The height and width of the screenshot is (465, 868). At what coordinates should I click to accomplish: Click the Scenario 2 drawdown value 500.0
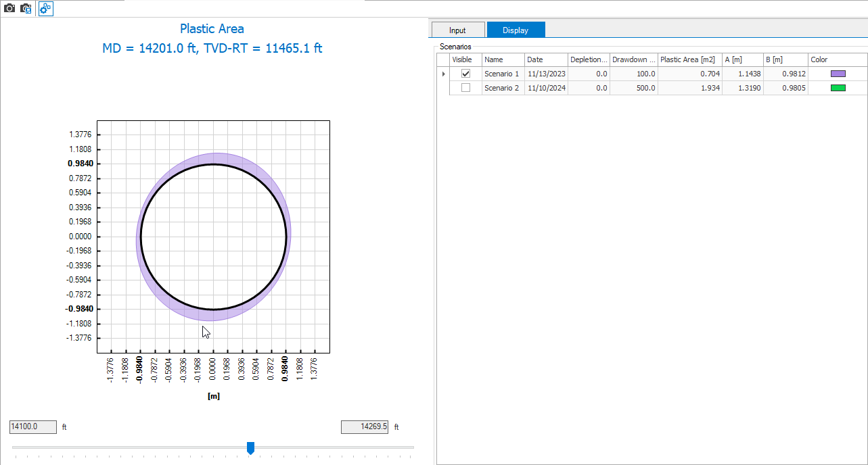633,88
